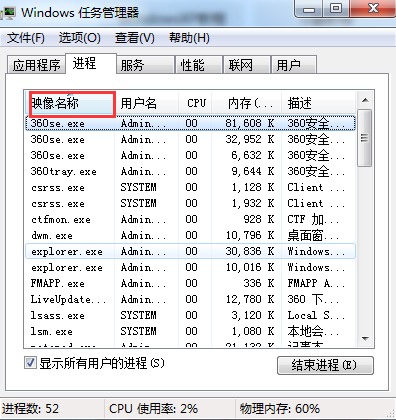This screenshot has width=396, height=420.
Task: Open the 查看(V) menu
Action: (x=135, y=38)
